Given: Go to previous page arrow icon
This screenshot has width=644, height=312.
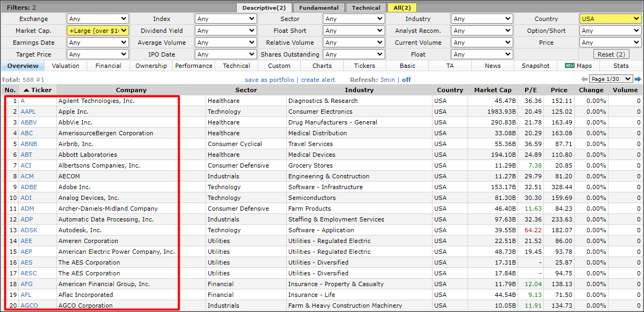Looking at the screenshot, I should click(584, 79).
